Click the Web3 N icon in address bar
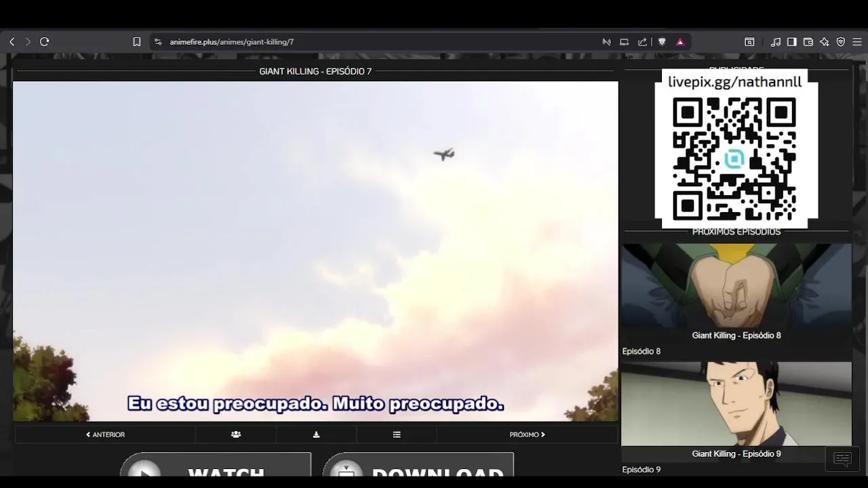The image size is (868, 488). [x=606, y=42]
